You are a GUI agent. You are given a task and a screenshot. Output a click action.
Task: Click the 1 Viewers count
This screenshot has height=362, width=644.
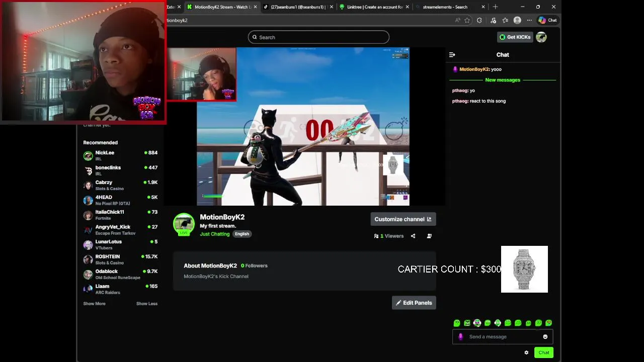(x=389, y=236)
